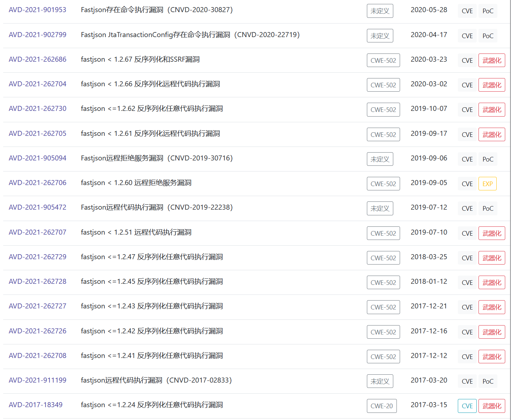Open AVD-2021-262729 vulnerability link
The height and width of the screenshot is (420, 512).
37,257
